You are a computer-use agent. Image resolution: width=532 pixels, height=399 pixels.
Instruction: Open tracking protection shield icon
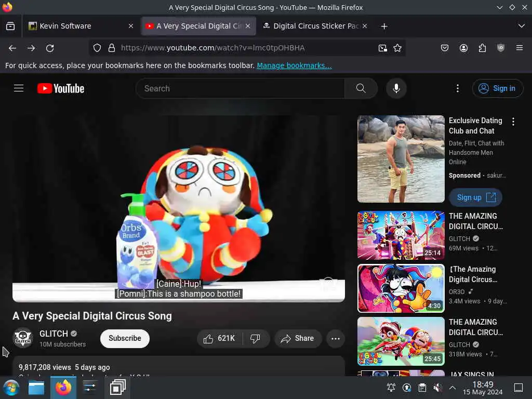click(x=97, y=48)
